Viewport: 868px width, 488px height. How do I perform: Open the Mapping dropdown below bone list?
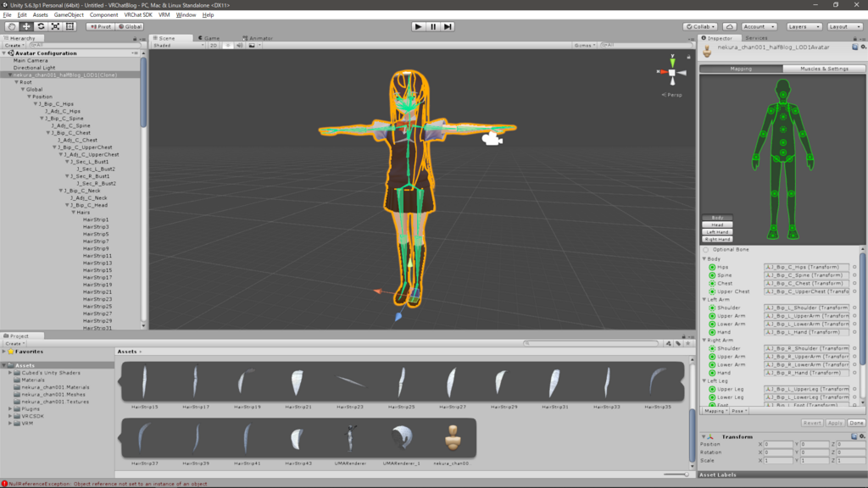pos(715,411)
